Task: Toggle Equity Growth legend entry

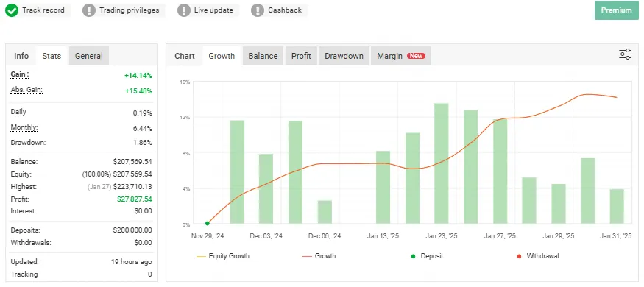Action: (223, 256)
